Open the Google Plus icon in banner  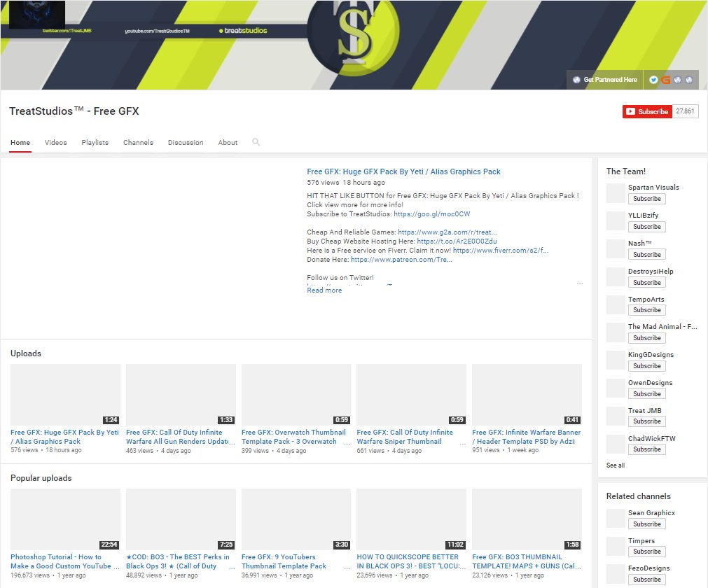coord(665,80)
